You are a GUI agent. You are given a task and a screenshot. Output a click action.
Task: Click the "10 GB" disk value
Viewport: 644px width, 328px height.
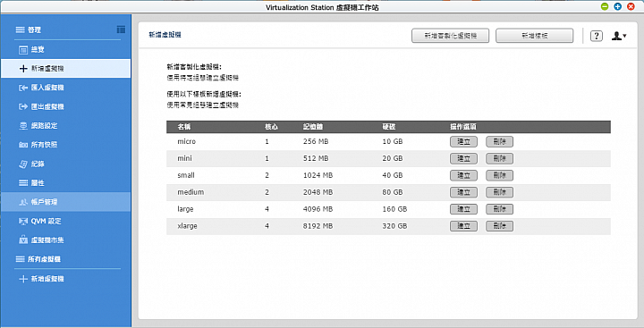(x=393, y=141)
